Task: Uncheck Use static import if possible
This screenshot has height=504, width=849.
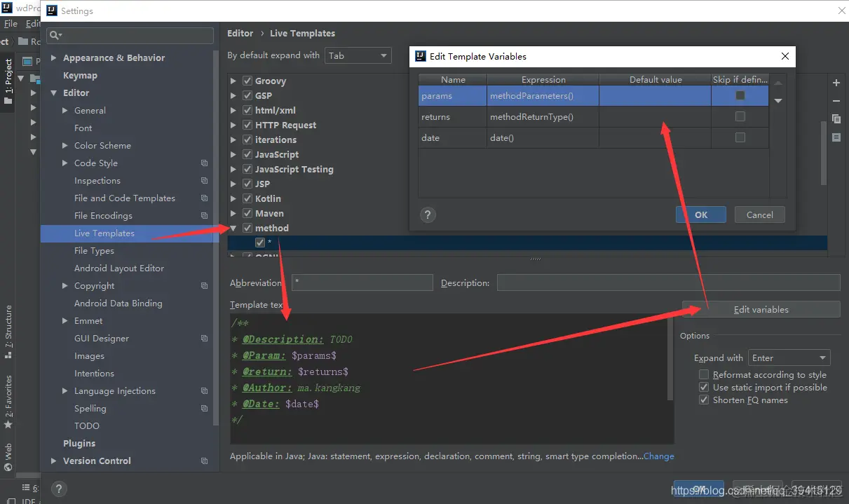Action: pyautogui.click(x=704, y=388)
